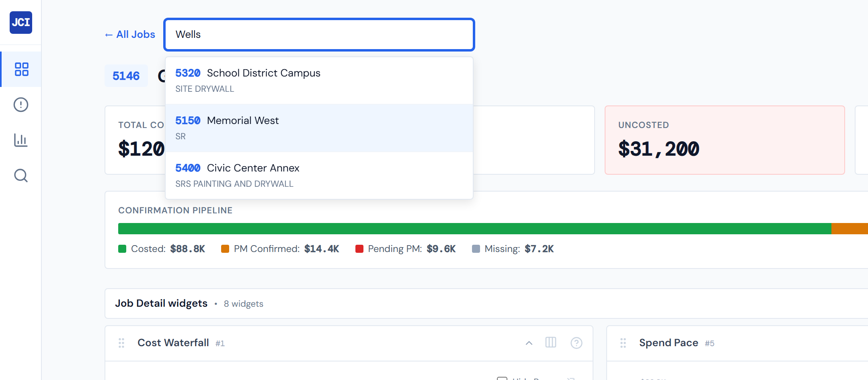
Task: Click the job search field containing Wells
Action: click(319, 35)
